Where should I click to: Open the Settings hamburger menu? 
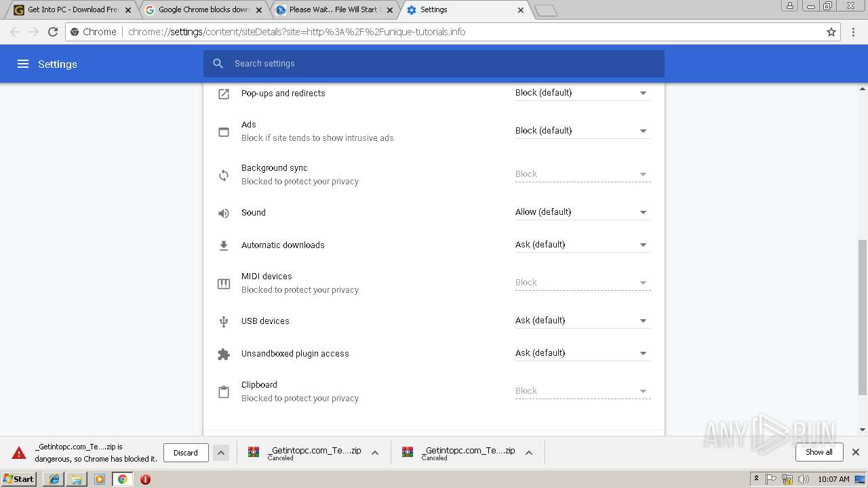[23, 64]
